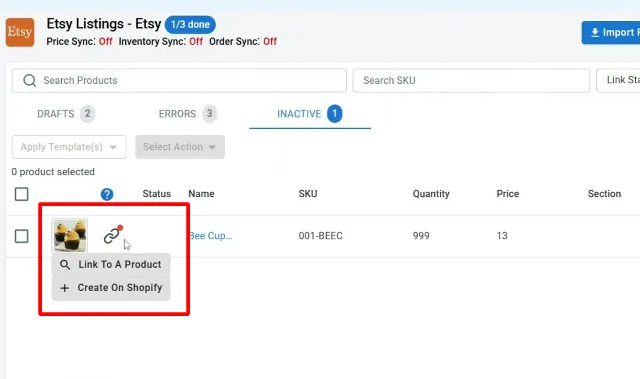Click the orange Etsy logo icon

[20, 32]
